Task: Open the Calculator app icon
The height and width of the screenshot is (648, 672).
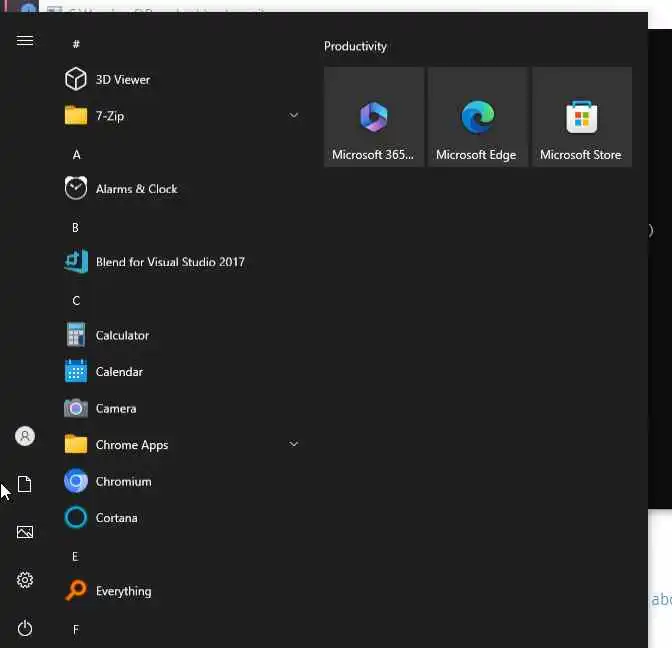Action: [76, 335]
